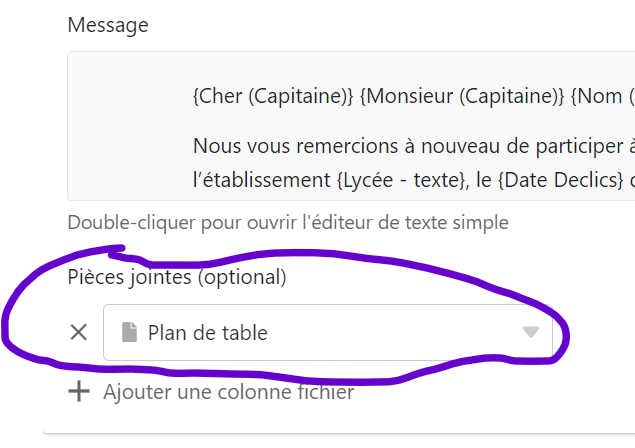Click the Ajouter une colonne fichier link
This screenshot has height=448, width=635.
[x=228, y=392]
